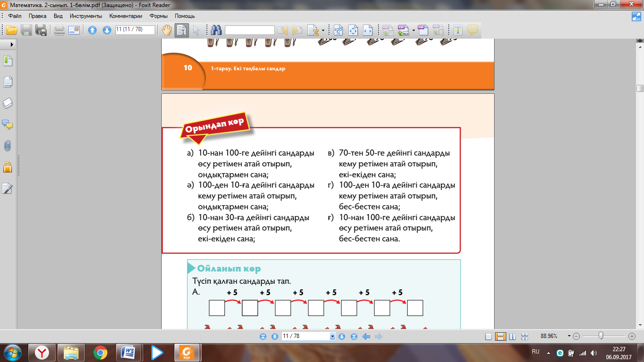Click the Find Next page-arrow icon
This screenshot has height=362, width=644.
297,30
